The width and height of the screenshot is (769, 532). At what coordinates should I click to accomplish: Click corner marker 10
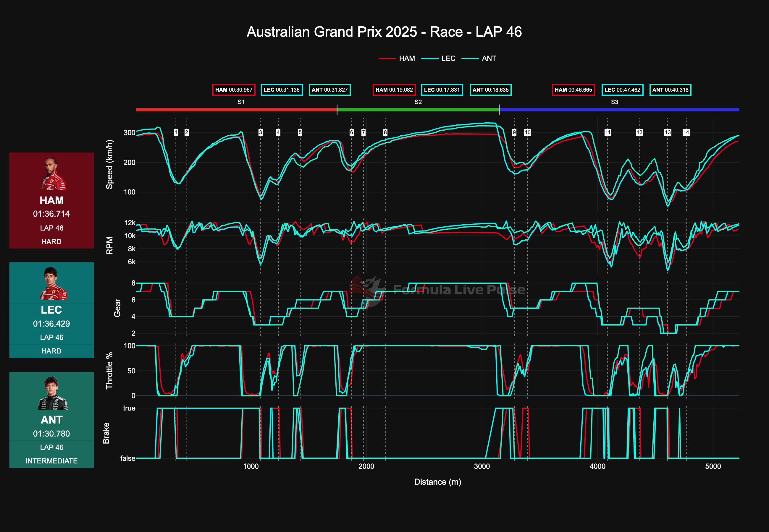tap(528, 132)
